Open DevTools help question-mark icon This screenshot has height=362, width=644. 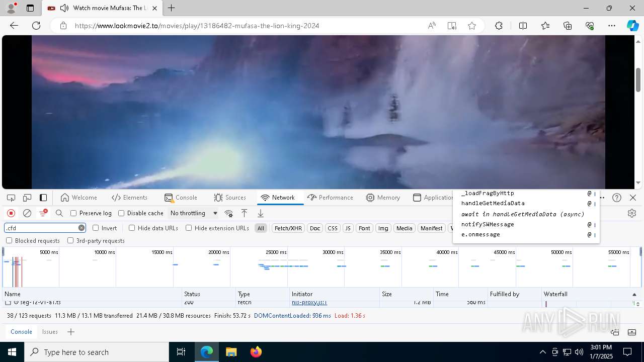(617, 198)
